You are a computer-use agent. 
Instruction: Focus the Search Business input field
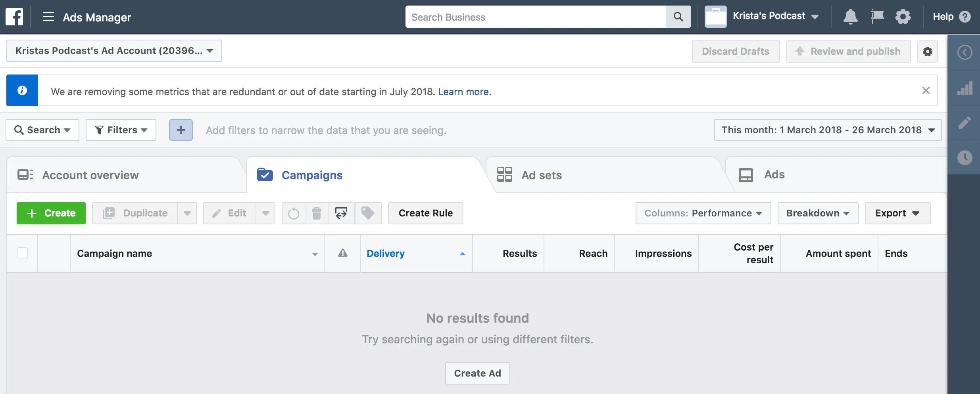point(536,17)
